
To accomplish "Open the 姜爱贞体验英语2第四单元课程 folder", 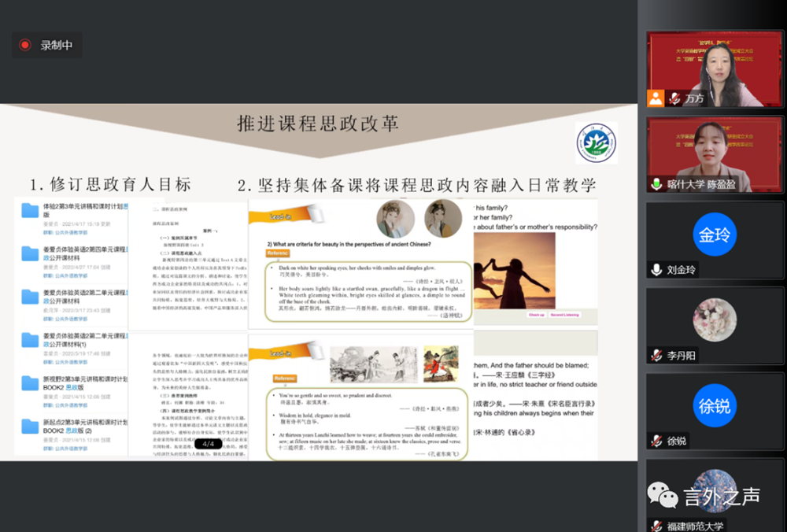I will (x=31, y=253).
